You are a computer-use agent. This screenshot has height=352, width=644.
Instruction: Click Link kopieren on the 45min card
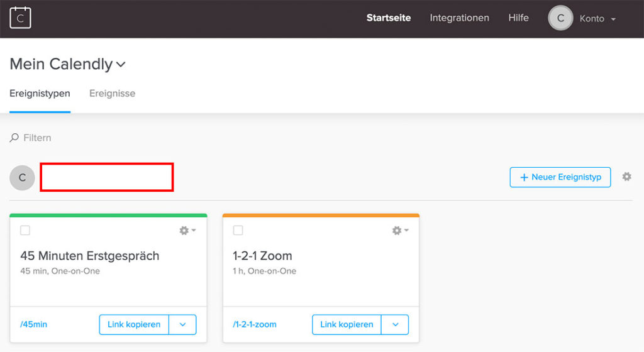point(134,324)
